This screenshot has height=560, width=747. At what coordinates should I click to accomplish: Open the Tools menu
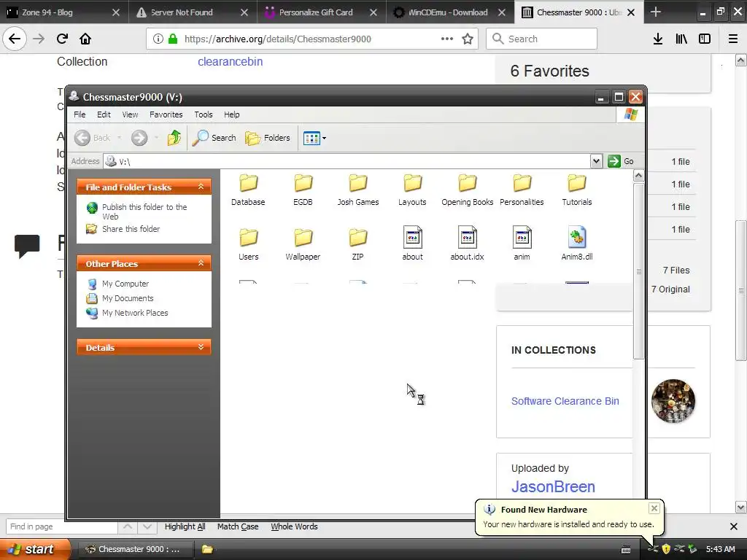coord(204,114)
